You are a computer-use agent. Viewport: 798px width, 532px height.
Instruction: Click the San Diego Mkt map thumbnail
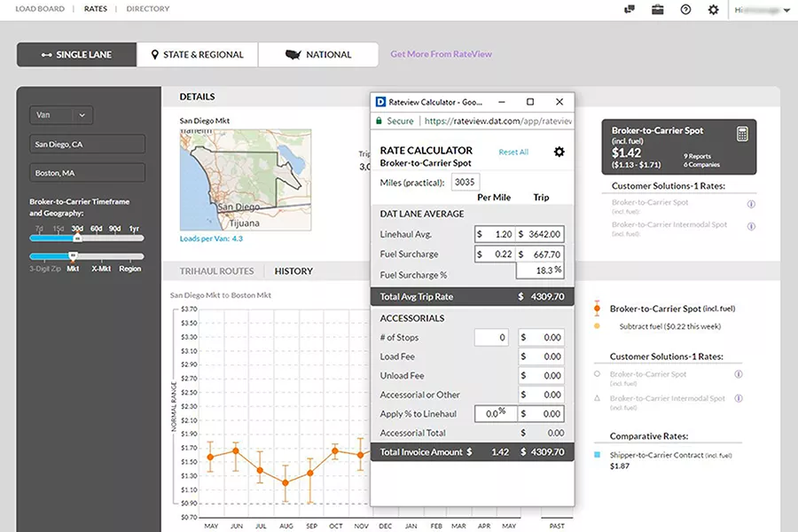[246, 180]
